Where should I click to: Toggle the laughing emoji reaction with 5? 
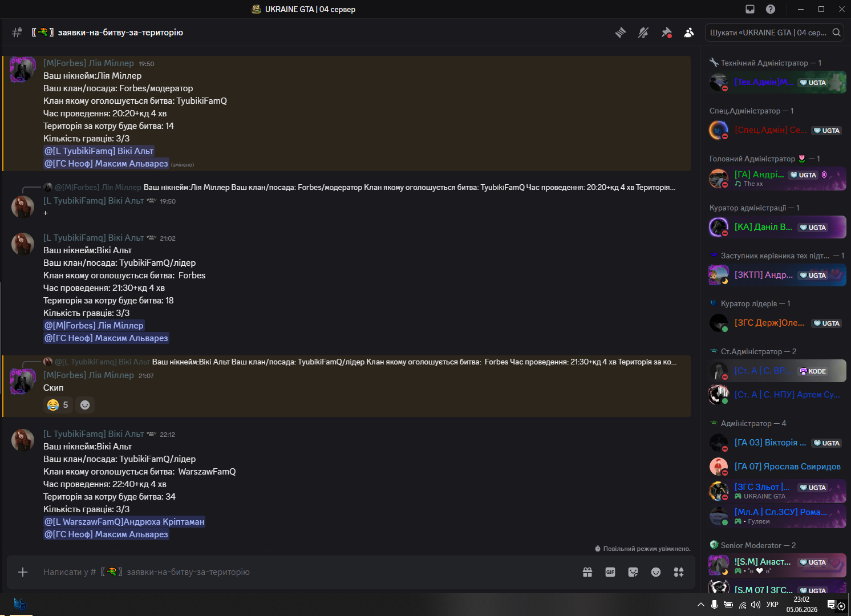(x=58, y=405)
